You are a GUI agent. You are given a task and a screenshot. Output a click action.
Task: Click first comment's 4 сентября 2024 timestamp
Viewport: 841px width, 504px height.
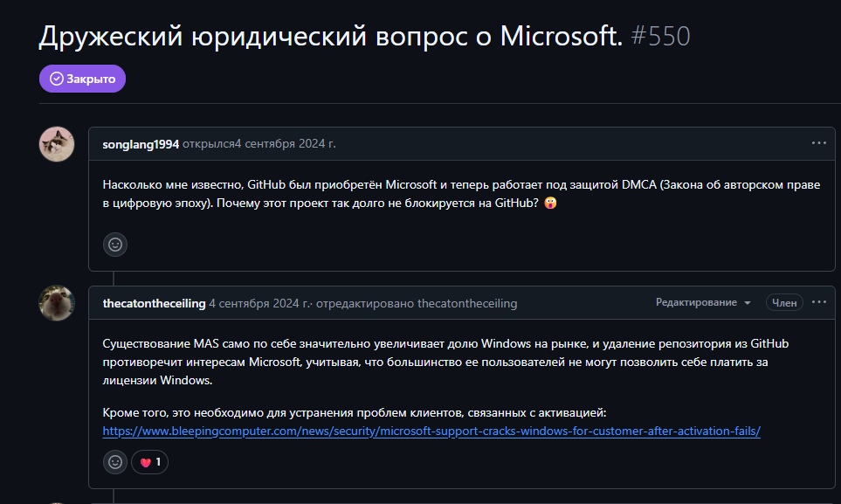[286, 143]
